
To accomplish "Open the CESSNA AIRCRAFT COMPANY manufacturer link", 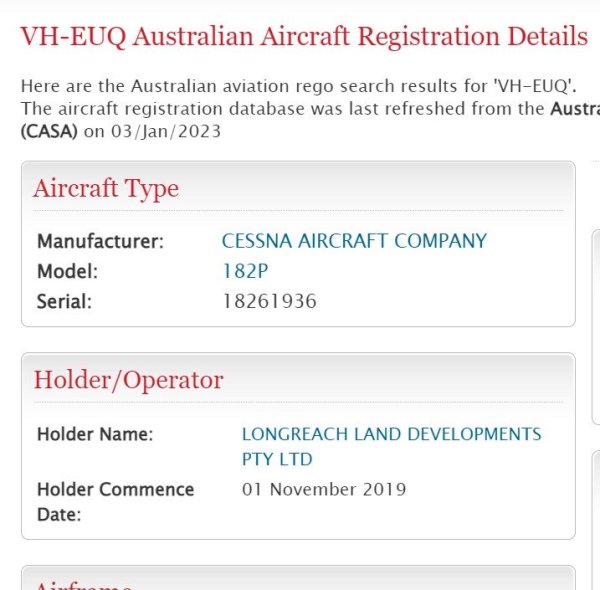I will click(354, 241).
